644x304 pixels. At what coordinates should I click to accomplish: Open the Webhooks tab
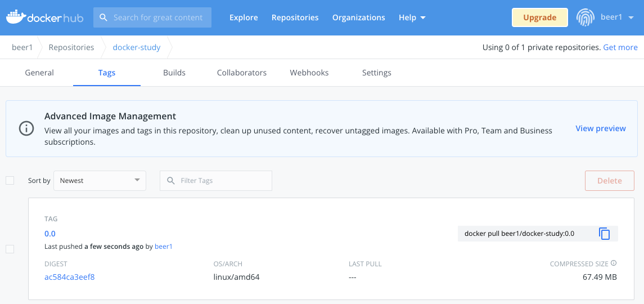pos(309,73)
